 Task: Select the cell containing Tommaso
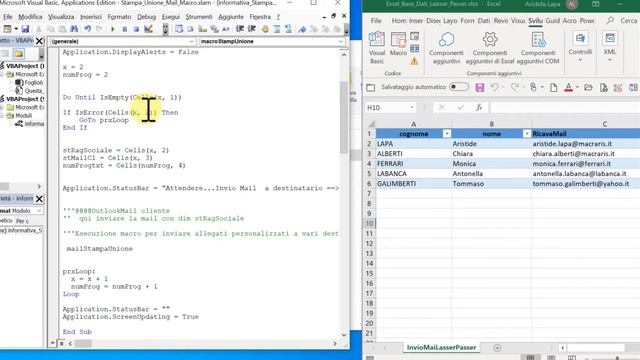pyautogui.click(x=491, y=184)
